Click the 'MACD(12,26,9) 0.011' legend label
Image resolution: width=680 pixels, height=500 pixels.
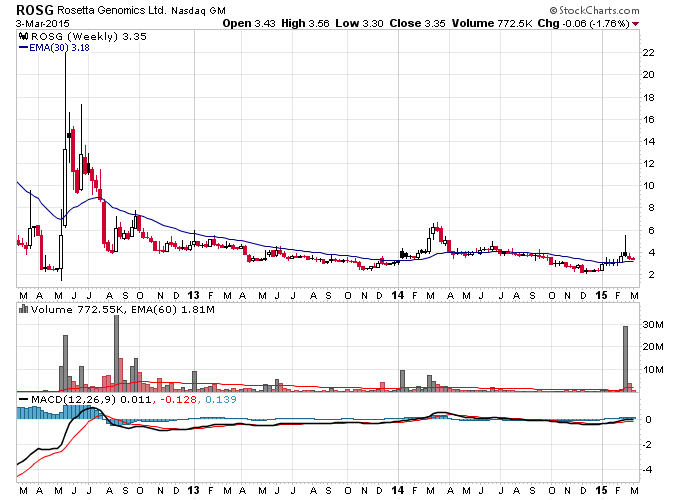[91, 399]
